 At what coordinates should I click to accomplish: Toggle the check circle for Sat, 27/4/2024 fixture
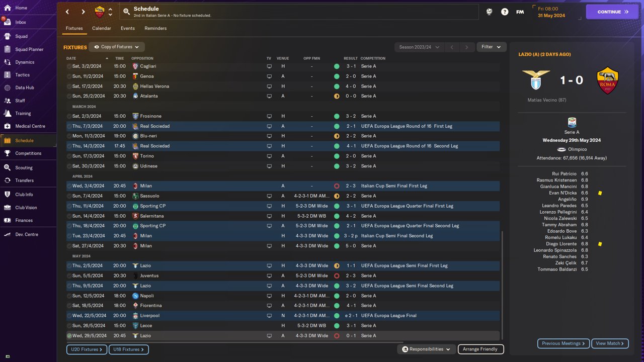point(69,246)
